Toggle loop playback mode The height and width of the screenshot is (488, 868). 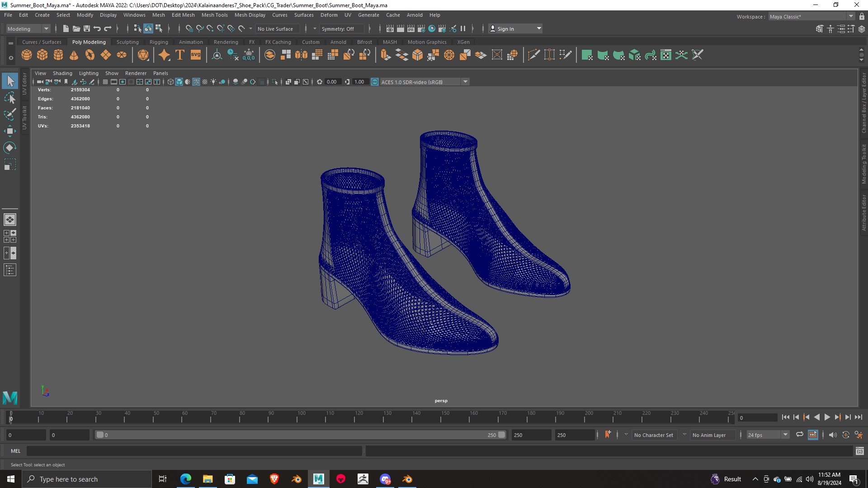(800, 435)
